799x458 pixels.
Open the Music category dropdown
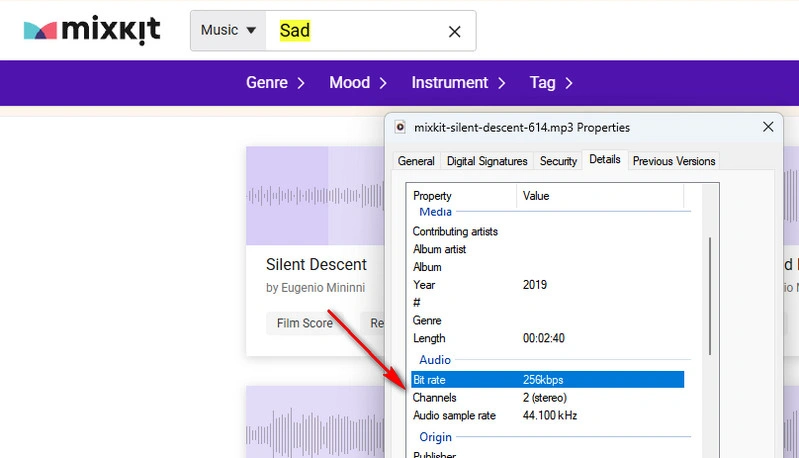click(228, 31)
